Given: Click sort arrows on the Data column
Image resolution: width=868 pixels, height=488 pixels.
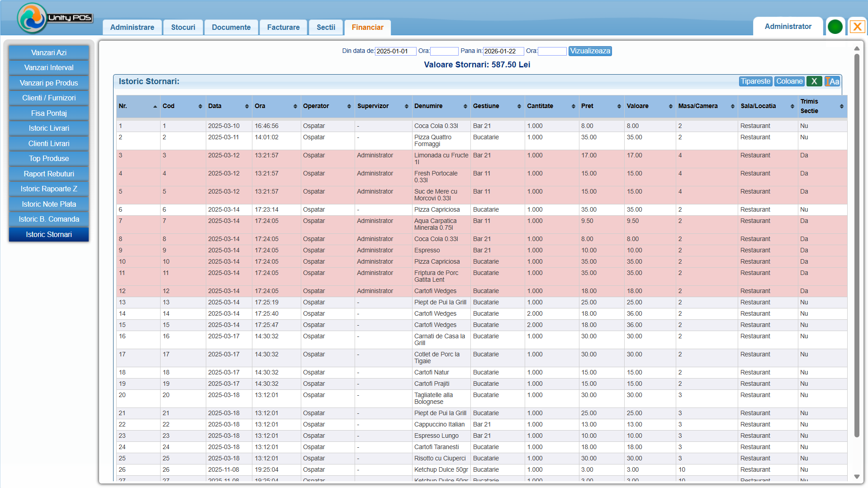Looking at the screenshot, I should pyautogui.click(x=247, y=106).
